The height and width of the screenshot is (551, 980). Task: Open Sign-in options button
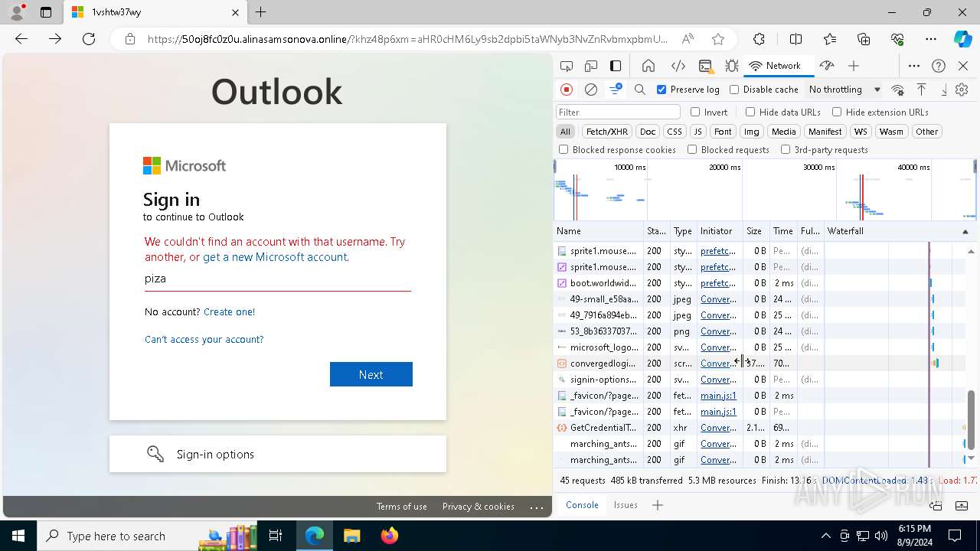[278, 454]
